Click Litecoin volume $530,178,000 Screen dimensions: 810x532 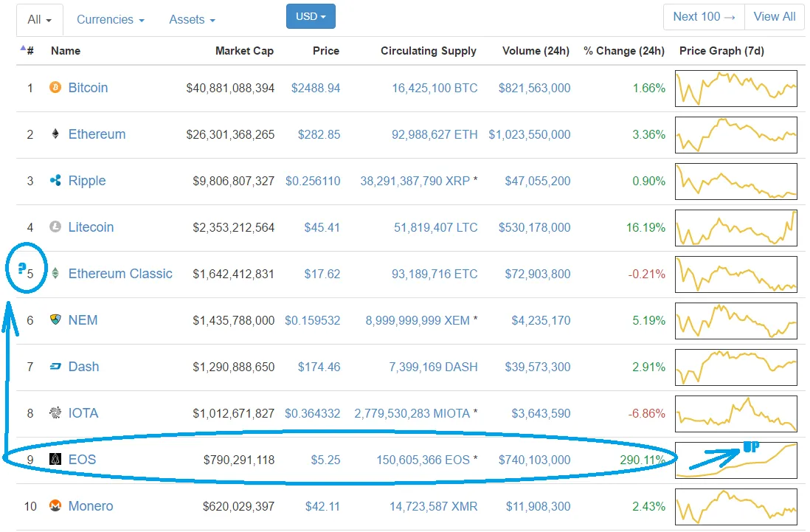pyautogui.click(x=534, y=227)
